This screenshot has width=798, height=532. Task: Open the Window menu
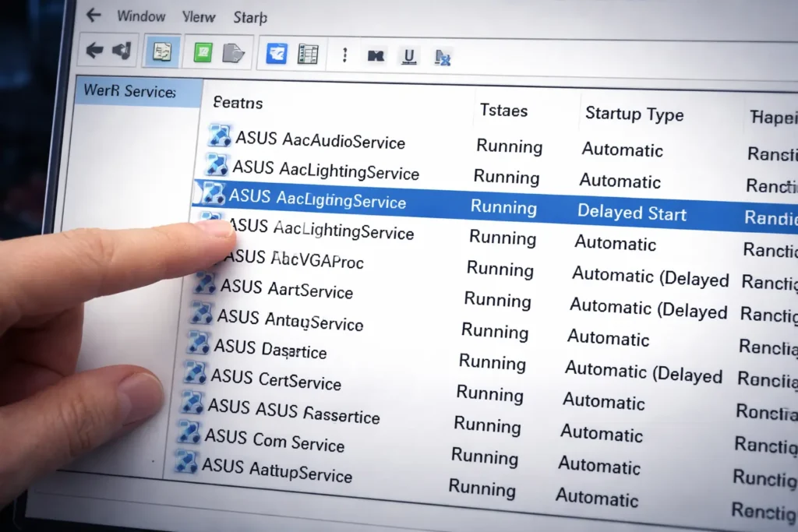pos(140,16)
